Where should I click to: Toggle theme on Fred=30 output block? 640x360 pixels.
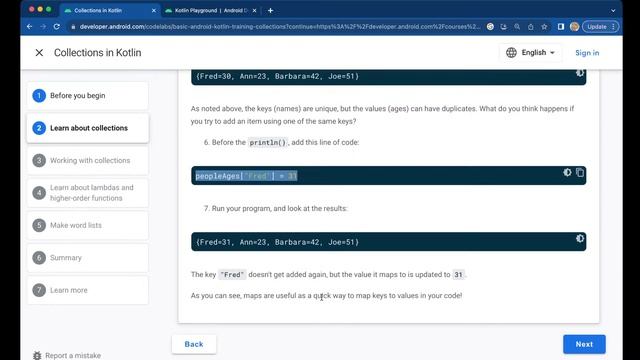tap(580, 73)
